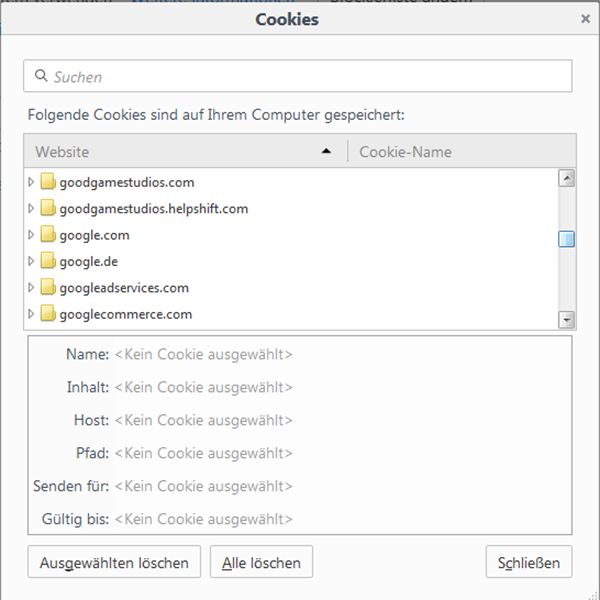Click the scrollbar down arrow
This screenshot has width=600, height=600.
tap(566, 320)
